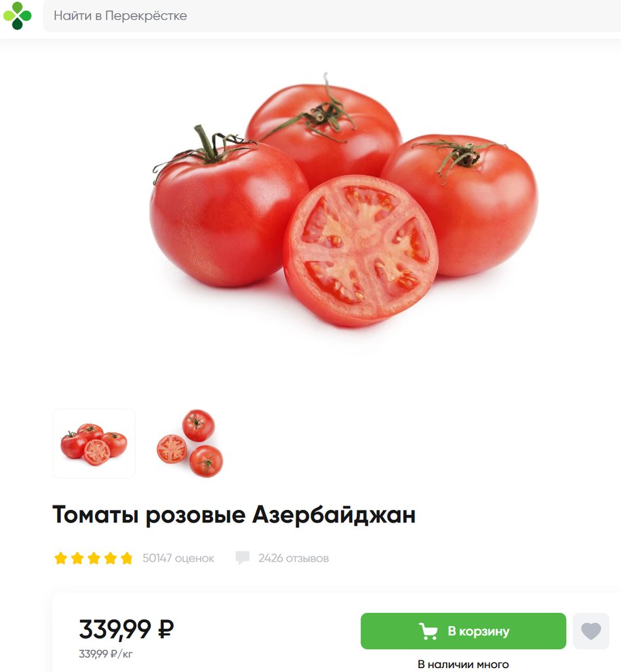Click the reviews speech bubble icon
This screenshot has width=621, height=672.
tap(243, 558)
